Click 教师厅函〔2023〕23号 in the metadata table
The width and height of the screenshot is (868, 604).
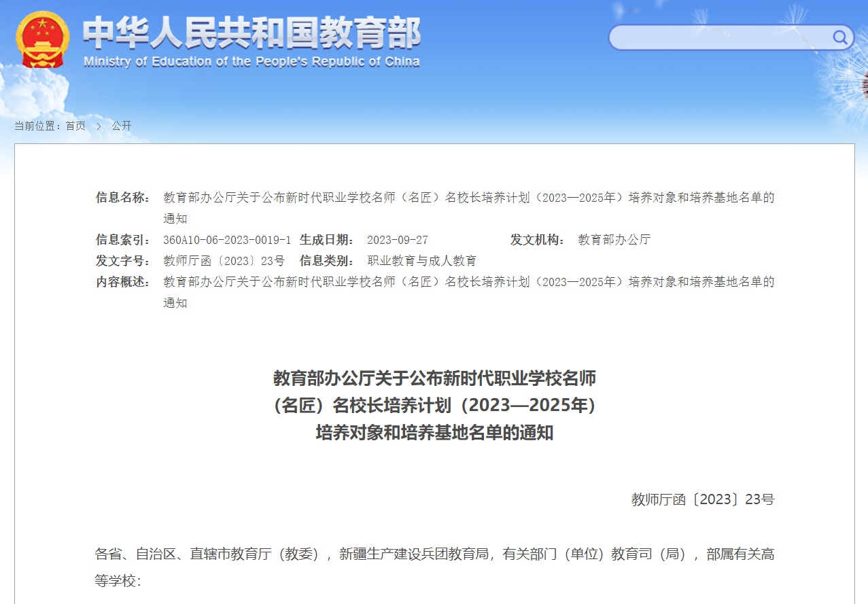click(224, 260)
